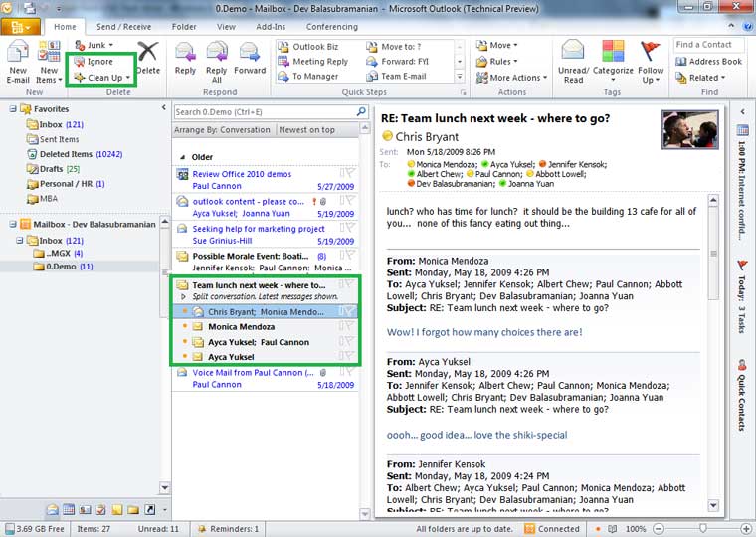
Task: Collapse the navigation pane
Action: click(x=164, y=108)
